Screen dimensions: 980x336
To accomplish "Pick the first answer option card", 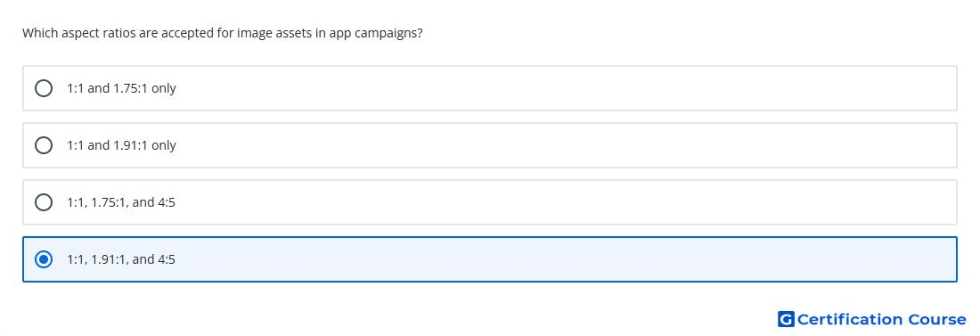I will tap(490, 88).
